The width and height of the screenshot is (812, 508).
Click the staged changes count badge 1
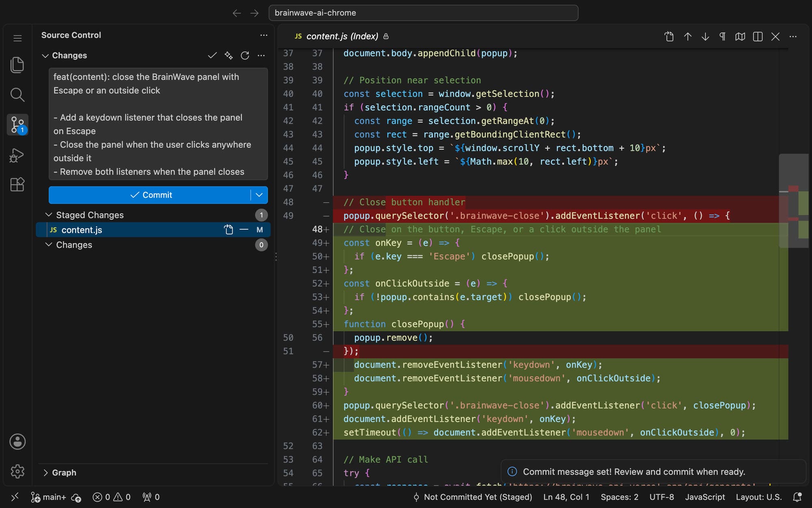(261, 215)
